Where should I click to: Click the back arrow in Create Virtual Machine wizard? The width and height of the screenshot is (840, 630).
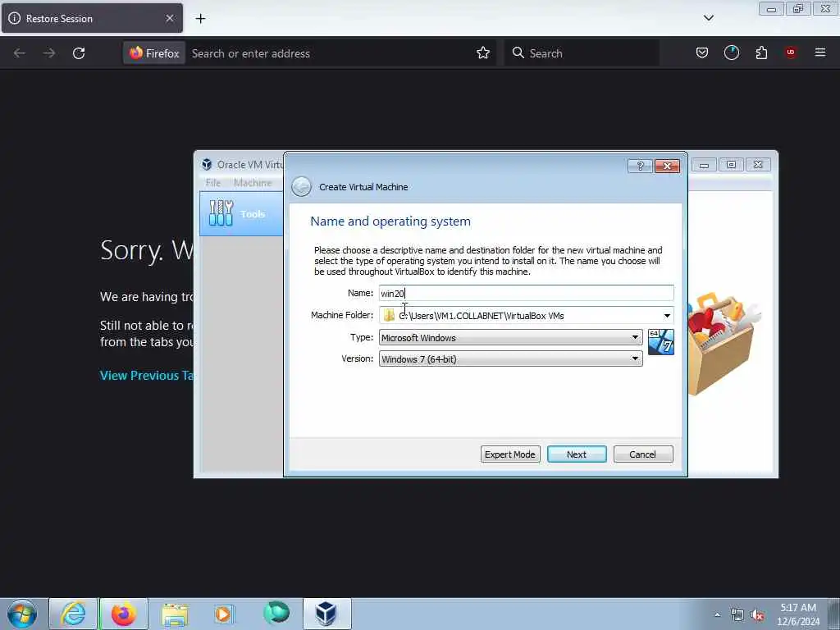(x=301, y=187)
